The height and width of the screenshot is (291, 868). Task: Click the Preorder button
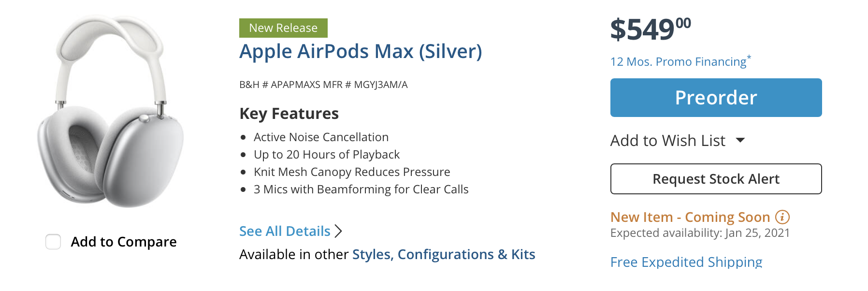point(716,98)
